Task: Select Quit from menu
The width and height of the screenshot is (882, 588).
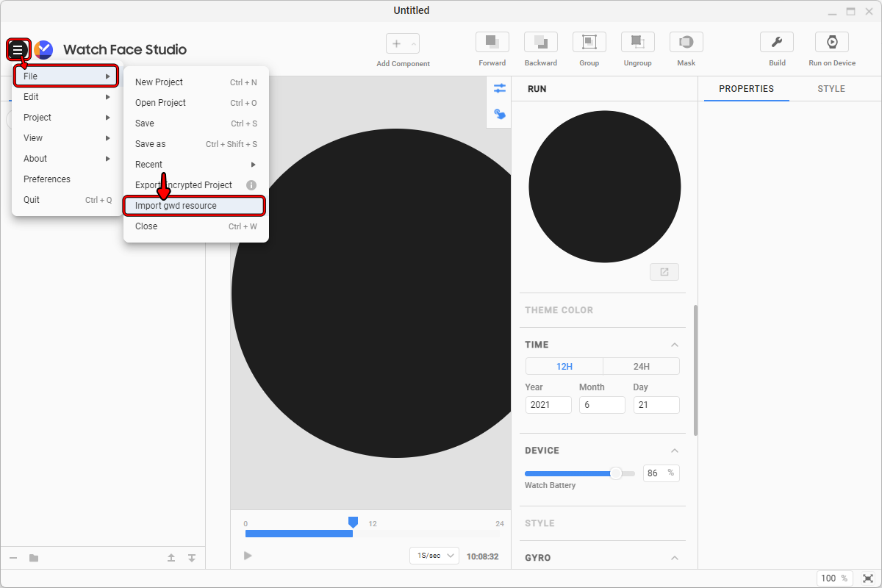Action: (x=67, y=200)
